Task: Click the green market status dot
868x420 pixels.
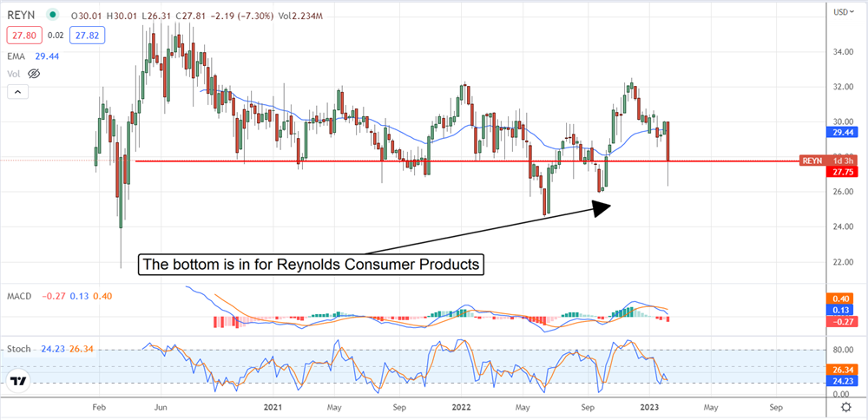Action: (x=55, y=14)
